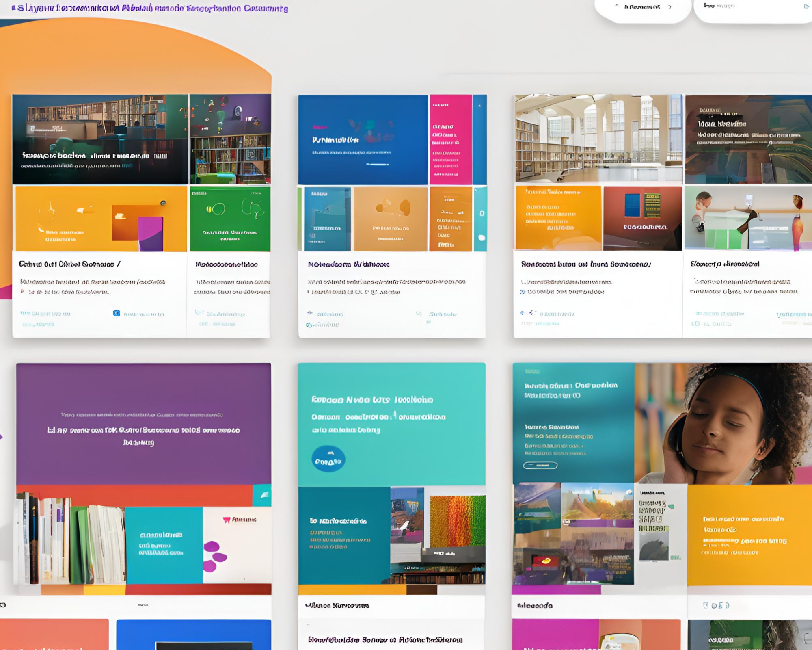Viewport: 812px width, 650px height.
Task: Select the pink panel on the blue card
Action: (451, 139)
